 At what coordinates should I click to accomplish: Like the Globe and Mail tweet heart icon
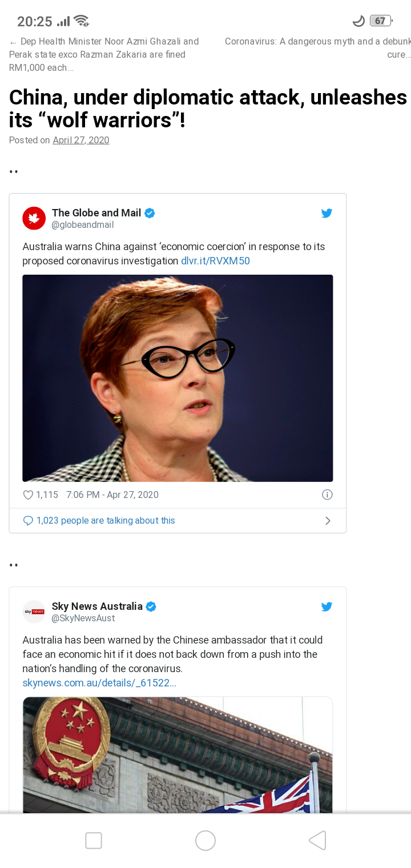(x=28, y=495)
